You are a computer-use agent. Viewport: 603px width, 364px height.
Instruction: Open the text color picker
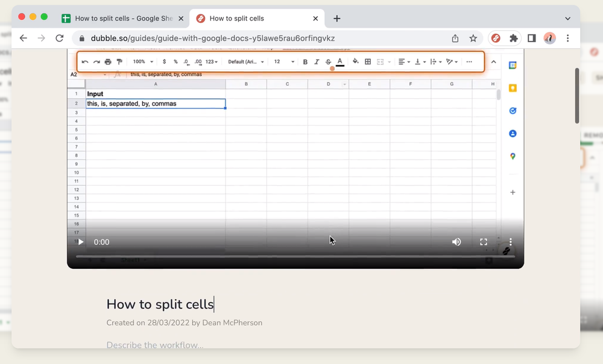pos(340,62)
